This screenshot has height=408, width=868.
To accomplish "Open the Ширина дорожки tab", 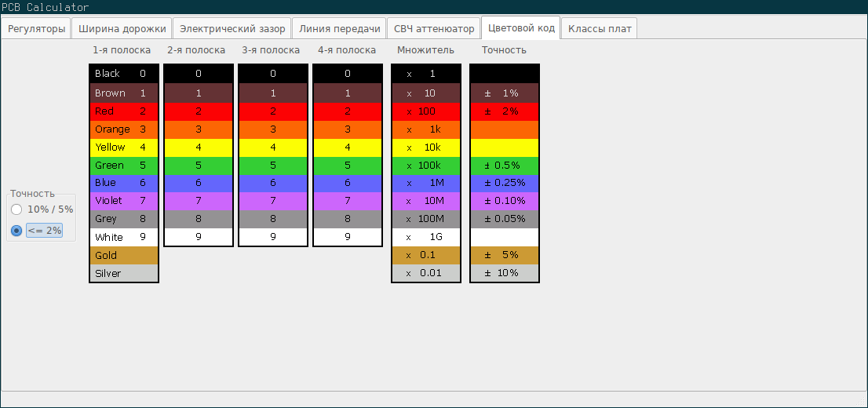I will (x=122, y=29).
